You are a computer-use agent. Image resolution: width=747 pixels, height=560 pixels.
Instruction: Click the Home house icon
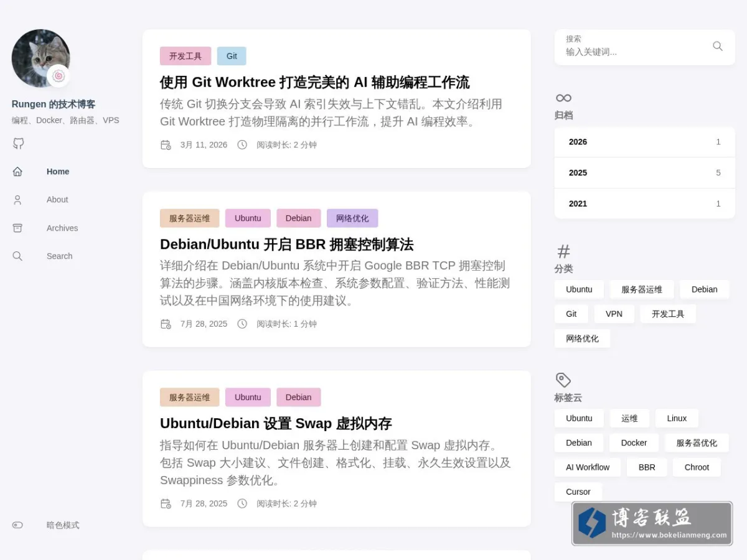point(17,172)
